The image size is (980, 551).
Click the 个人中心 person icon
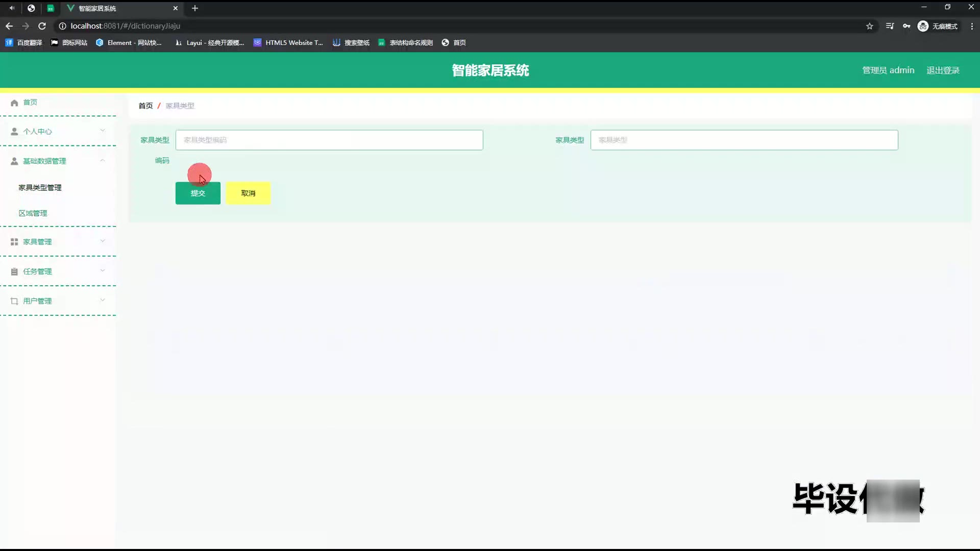(x=14, y=132)
